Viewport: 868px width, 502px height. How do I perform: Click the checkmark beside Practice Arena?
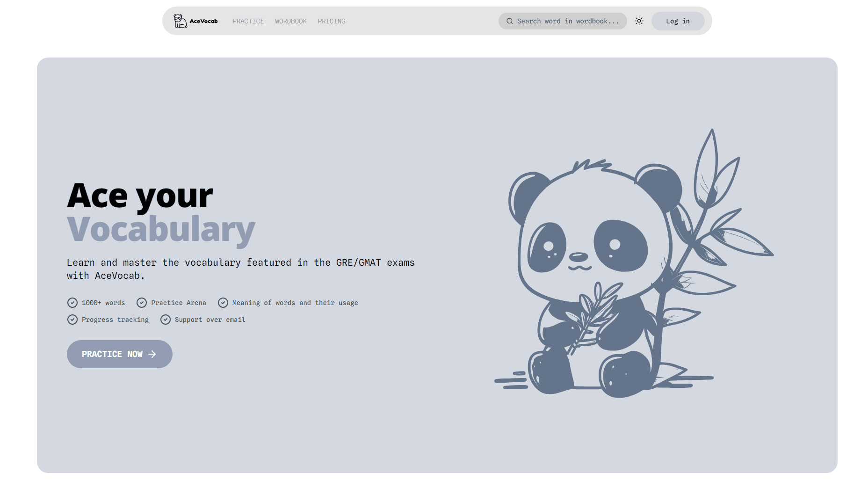point(142,303)
